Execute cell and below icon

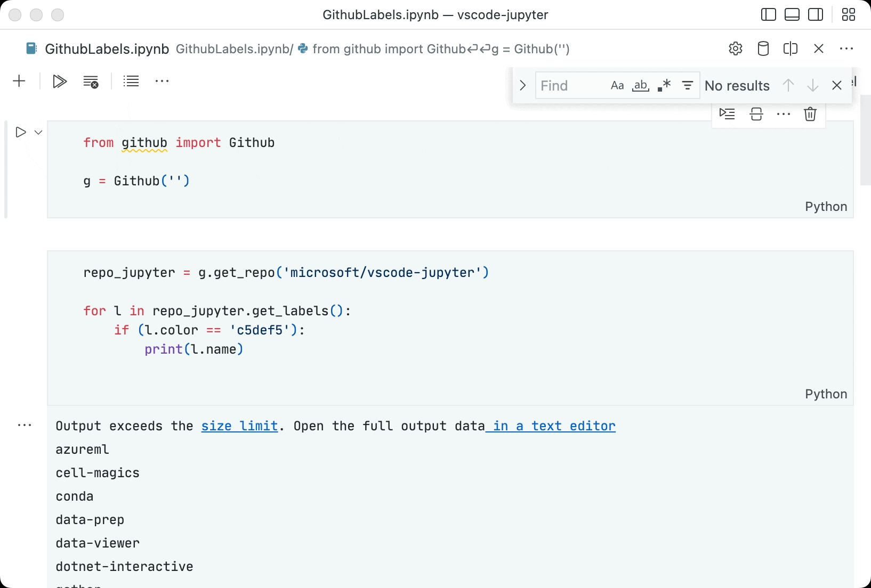pyautogui.click(x=727, y=114)
